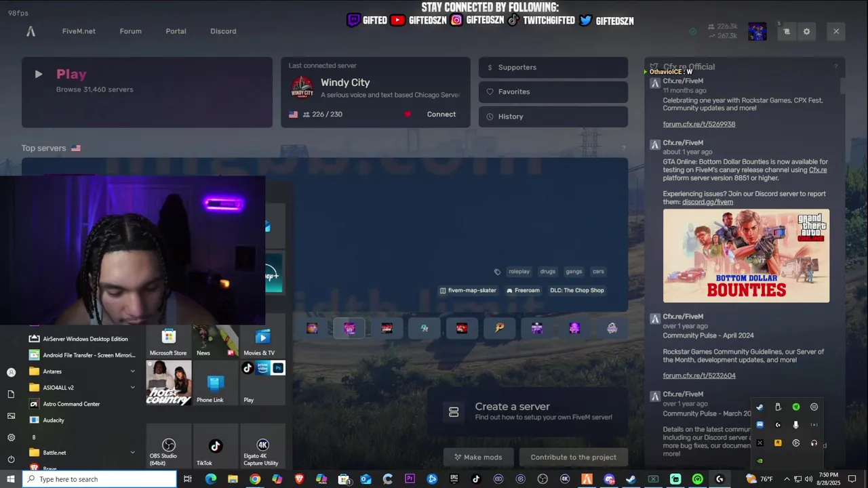Open the hot country Spotify tile
The width and height of the screenshot is (868, 488).
coord(168,384)
